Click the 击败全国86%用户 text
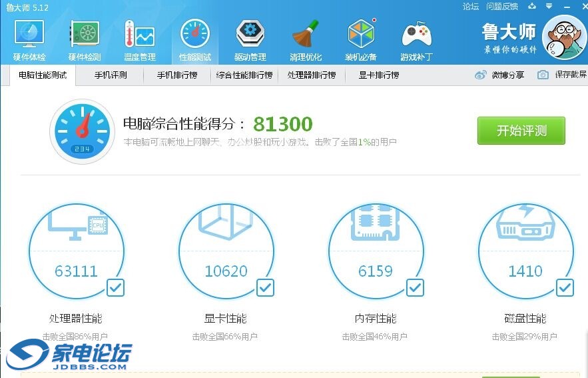 point(75,337)
